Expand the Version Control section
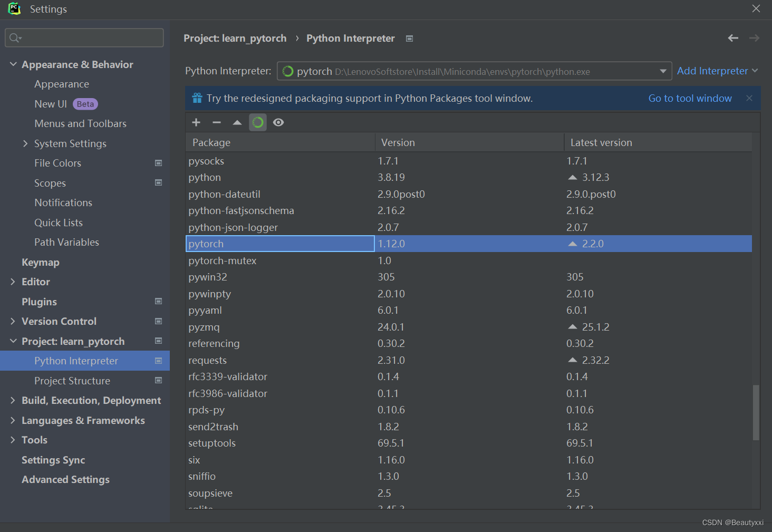772x532 pixels. click(13, 321)
